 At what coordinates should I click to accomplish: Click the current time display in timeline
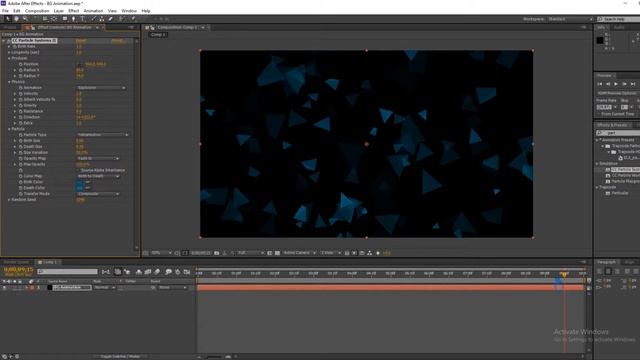pyautogui.click(x=18, y=270)
